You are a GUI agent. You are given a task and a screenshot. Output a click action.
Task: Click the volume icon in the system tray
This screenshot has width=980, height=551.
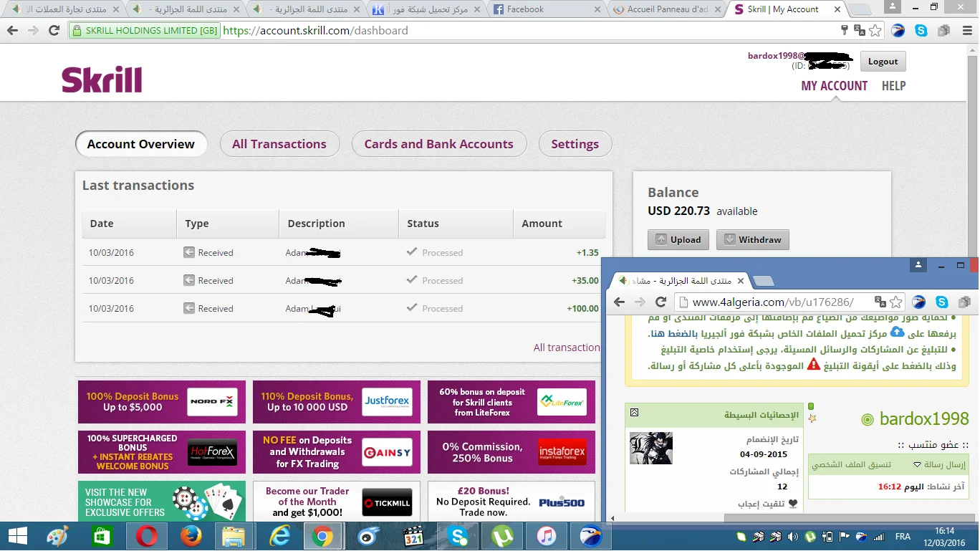pyautogui.click(x=793, y=537)
